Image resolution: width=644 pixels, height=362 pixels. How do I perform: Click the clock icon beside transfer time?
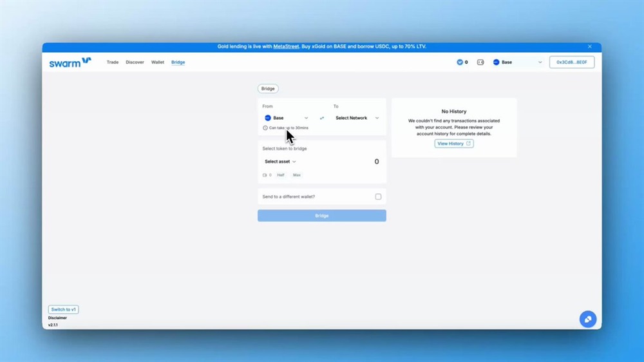(x=265, y=128)
